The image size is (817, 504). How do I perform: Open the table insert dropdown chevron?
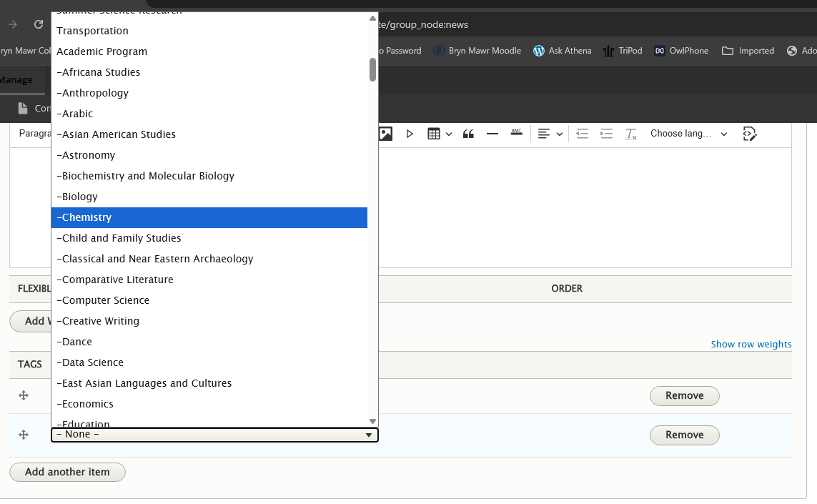(x=448, y=134)
